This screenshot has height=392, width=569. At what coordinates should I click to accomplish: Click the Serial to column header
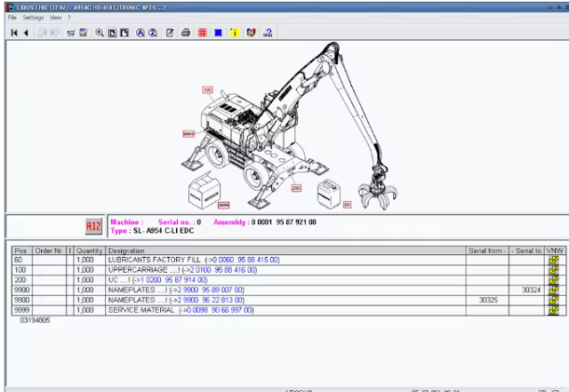click(x=526, y=251)
